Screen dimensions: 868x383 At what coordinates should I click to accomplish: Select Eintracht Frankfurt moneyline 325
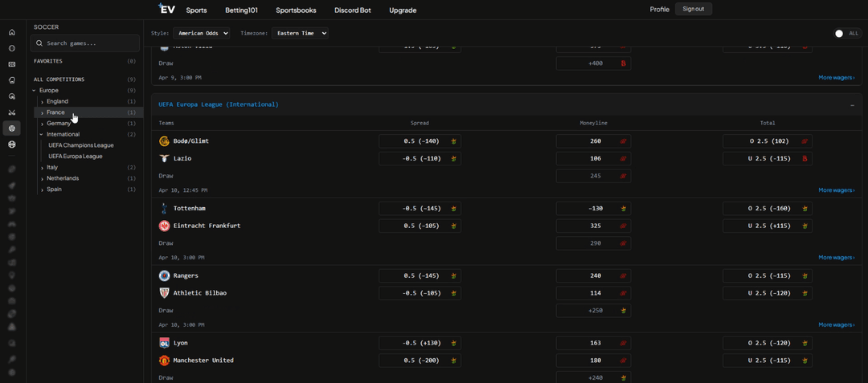point(593,226)
